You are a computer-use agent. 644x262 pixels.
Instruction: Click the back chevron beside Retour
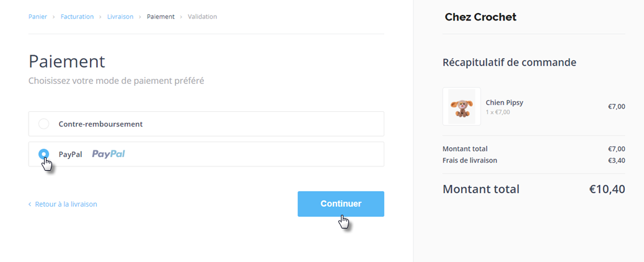click(30, 204)
